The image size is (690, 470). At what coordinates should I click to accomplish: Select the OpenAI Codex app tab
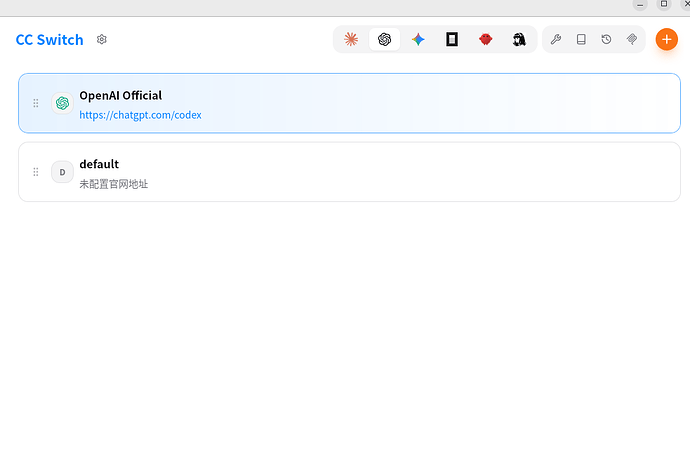tap(385, 40)
